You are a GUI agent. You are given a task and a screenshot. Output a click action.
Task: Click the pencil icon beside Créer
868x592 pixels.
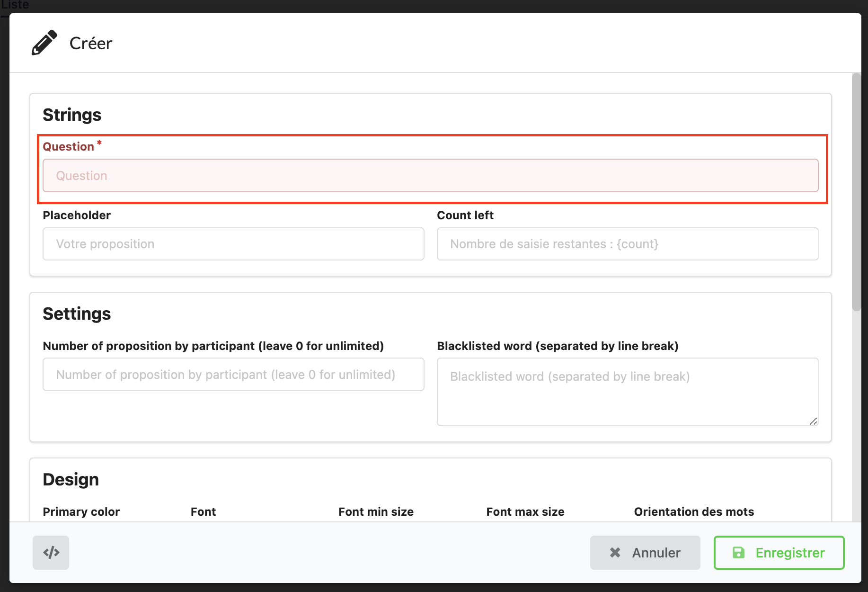(x=44, y=43)
